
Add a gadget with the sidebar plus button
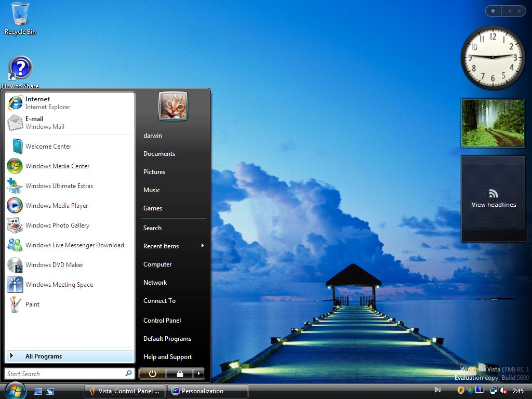[493, 11]
